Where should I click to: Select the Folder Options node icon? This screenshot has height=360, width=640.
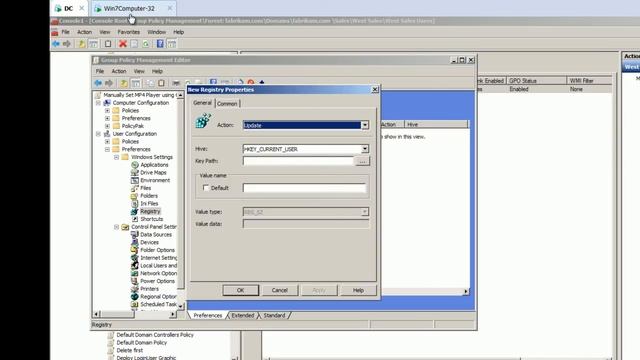pyautogui.click(x=135, y=250)
